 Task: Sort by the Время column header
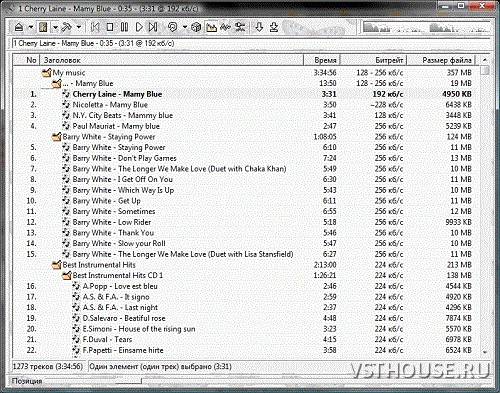[x=322, y=60]
